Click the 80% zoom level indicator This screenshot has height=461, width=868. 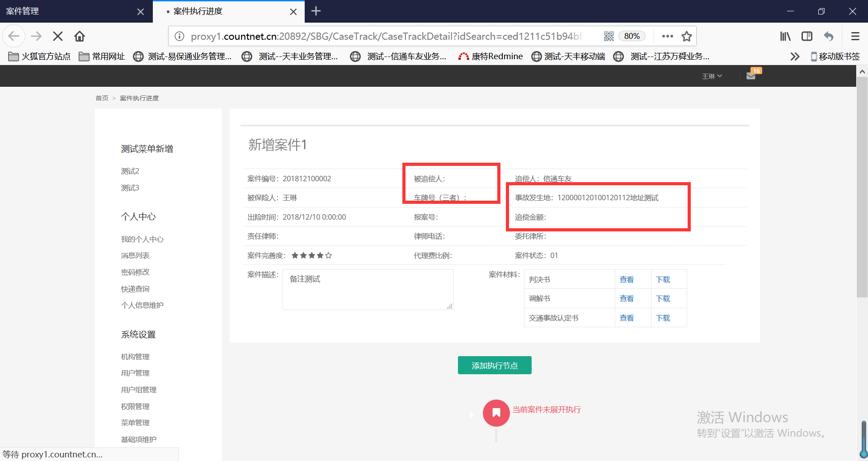click(x=632, y=36)
